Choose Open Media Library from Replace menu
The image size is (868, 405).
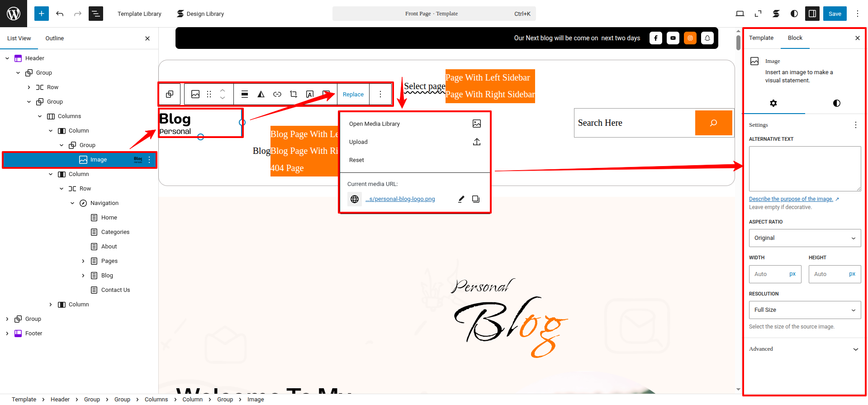pos(375,124)
